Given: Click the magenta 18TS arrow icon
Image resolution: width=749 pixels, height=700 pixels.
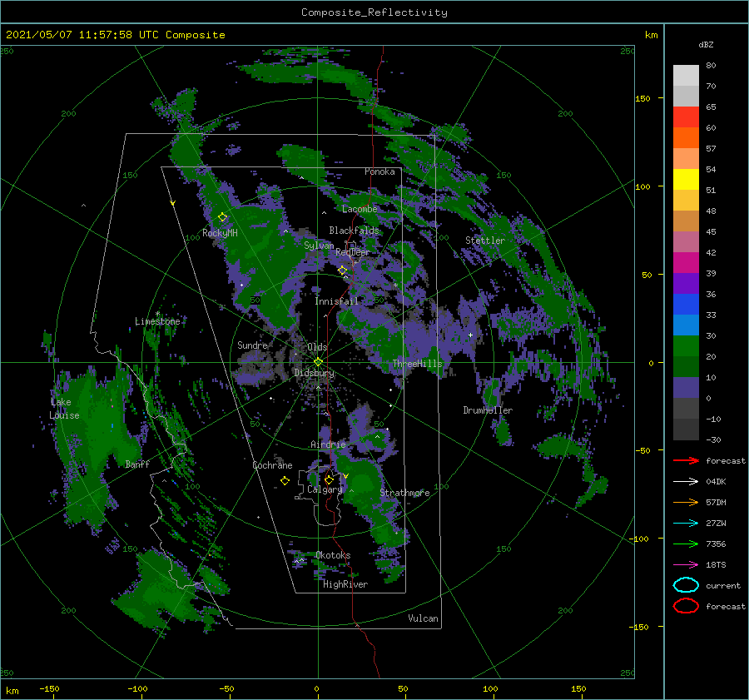Looking at the screenshot, I should pyautogui.click(x=686, y=565).
